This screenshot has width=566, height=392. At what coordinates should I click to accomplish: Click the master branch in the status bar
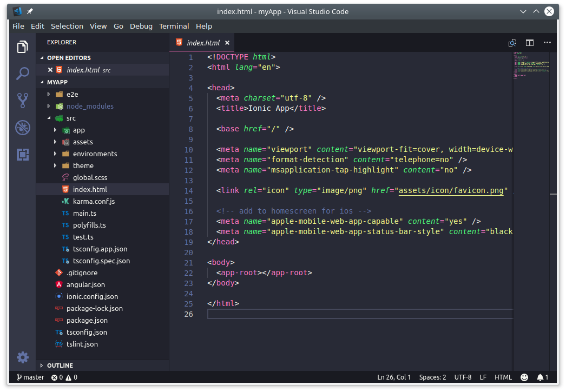coord(30,377)
